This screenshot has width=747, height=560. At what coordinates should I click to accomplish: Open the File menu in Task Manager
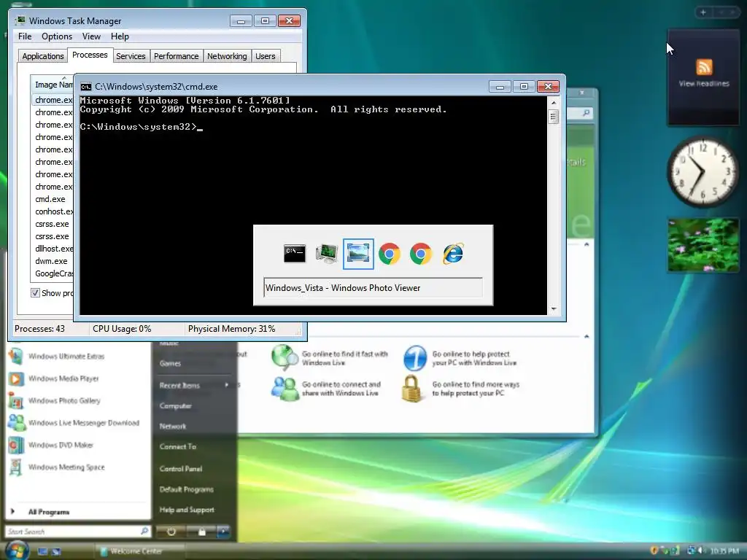[x=25, y=36]
